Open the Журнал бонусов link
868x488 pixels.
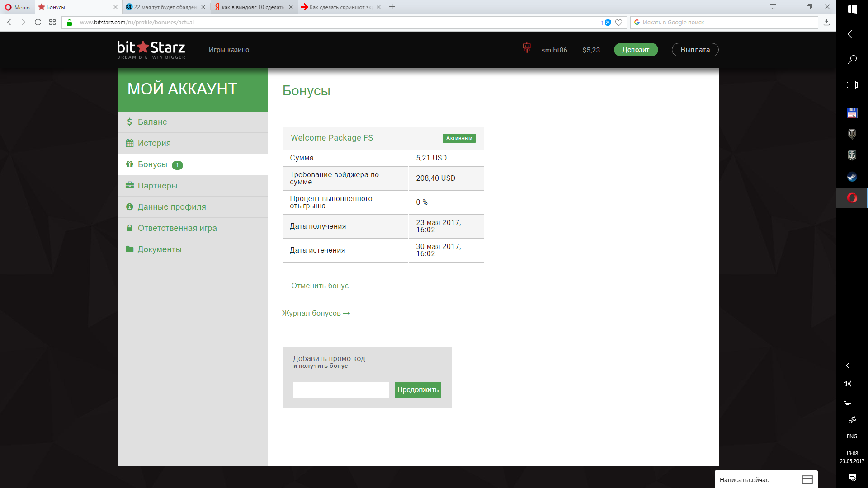(316, 313)
